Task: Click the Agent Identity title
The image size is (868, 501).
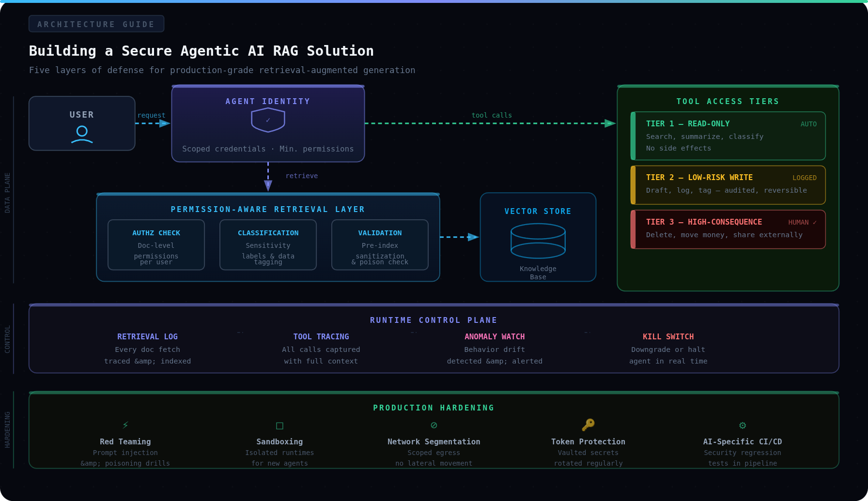Action: pyautogui.click(x=268, y=102)
